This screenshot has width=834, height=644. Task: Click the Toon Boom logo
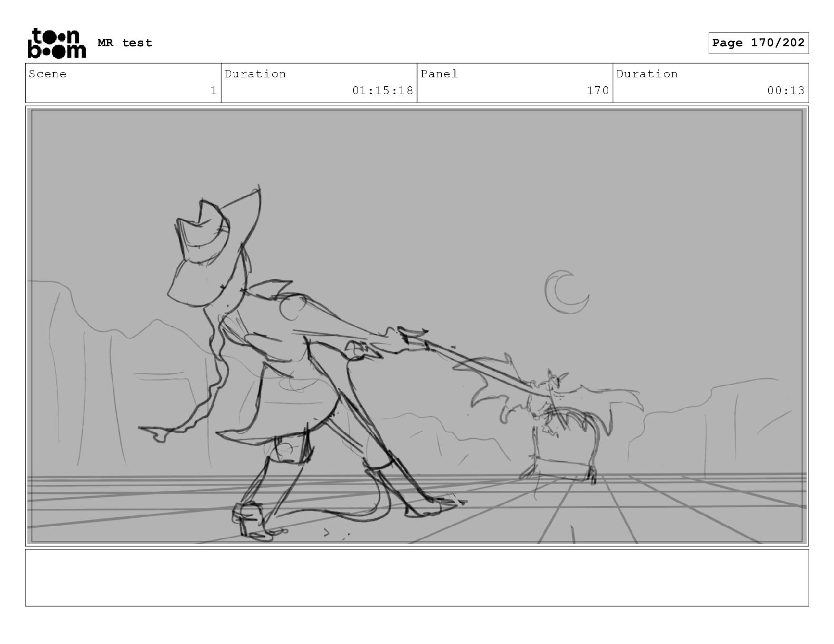coord(56,43)
